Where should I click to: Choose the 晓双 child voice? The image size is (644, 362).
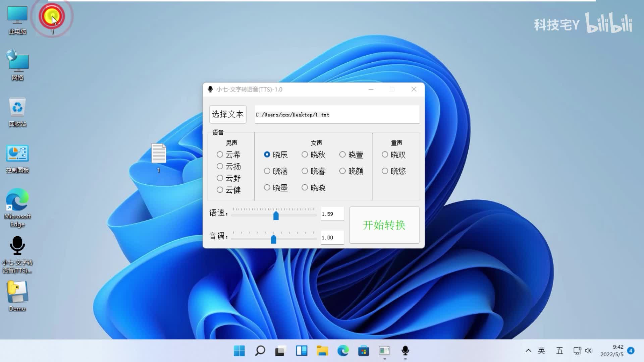385,155
